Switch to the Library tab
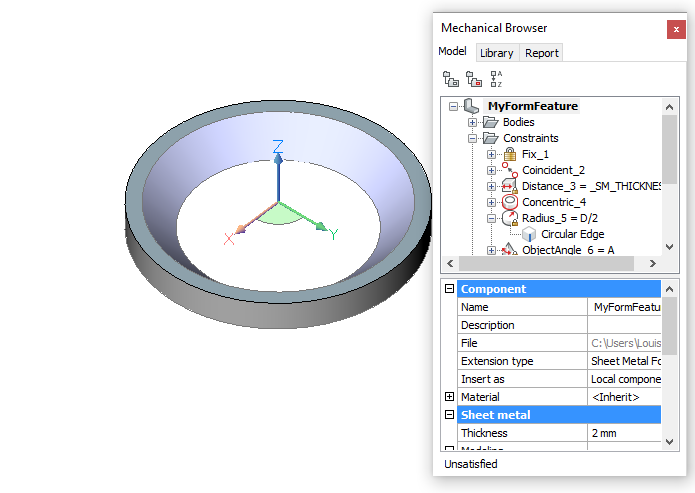 pos(496,53)
